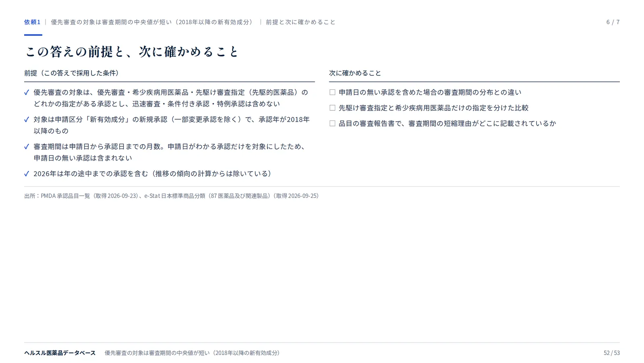Viewport: 644px width, 363px height.
Task: Click breadcrumb 前提と次に確かめること
Action: (300, 22)
